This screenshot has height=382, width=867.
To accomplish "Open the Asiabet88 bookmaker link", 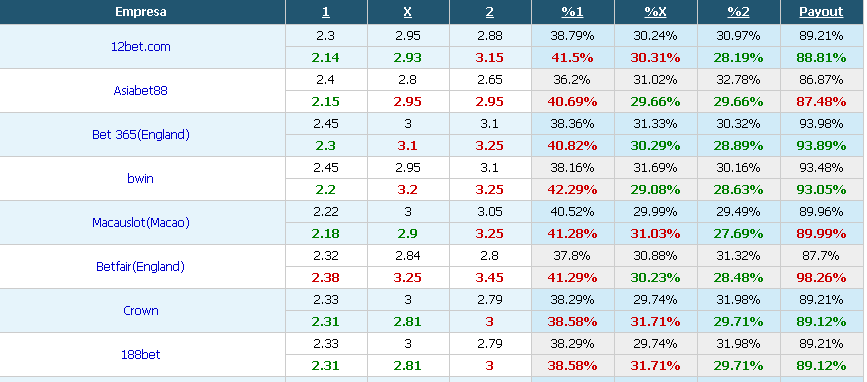I will click(140, 91).
